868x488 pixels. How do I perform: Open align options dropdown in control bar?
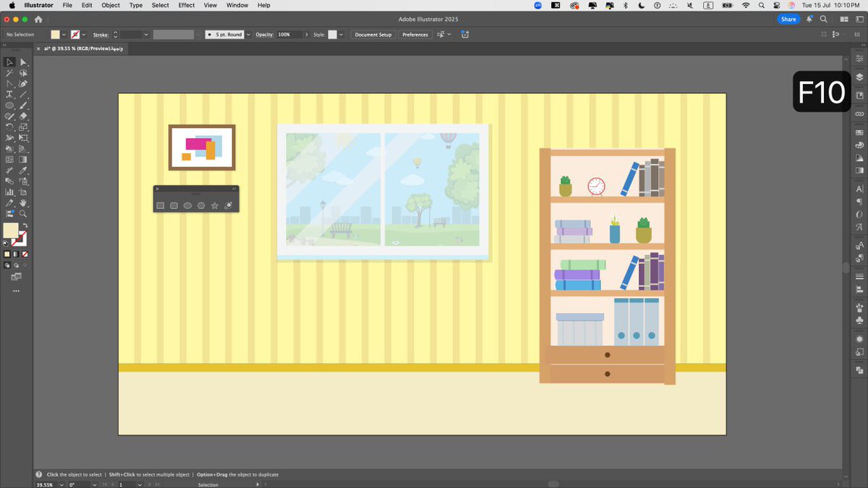(x=449, y=35)
